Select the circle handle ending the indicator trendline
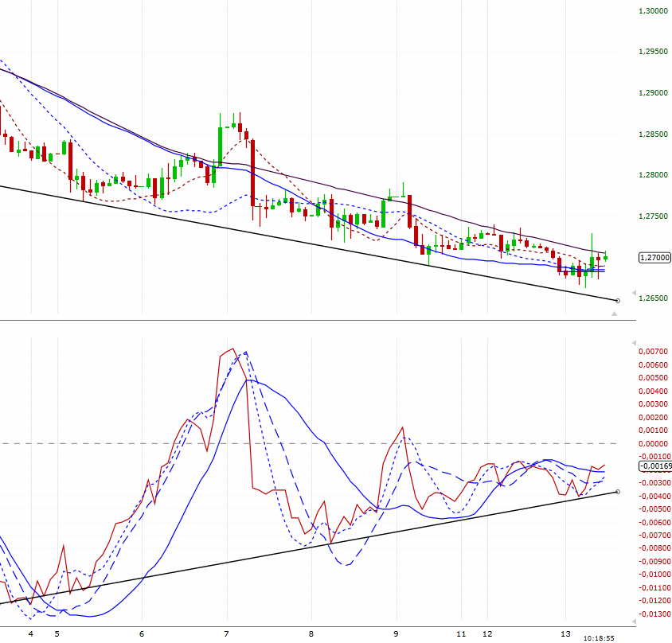Image resolution: width=672 pixels, height=643 pixels. tap(617, 491)
